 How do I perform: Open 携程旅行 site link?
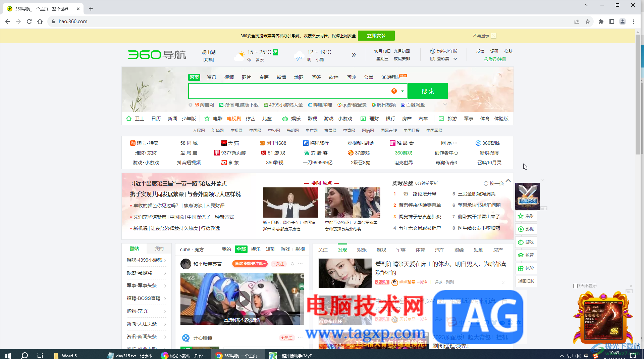coord(316,143)
